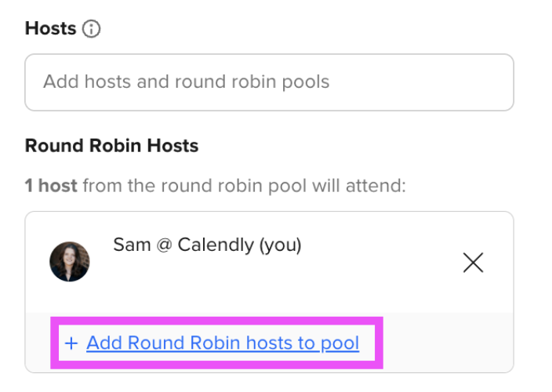Click the word "pool" in the blue link

pyautogui.click(x=340, y=344)
